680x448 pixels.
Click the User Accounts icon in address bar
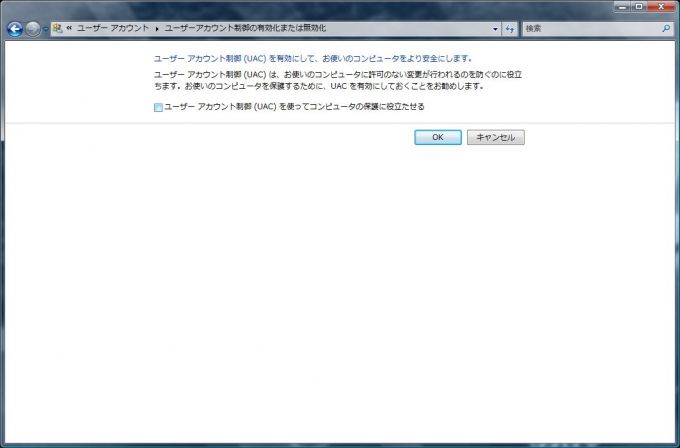pyautogui.click(x=57, y=29)
